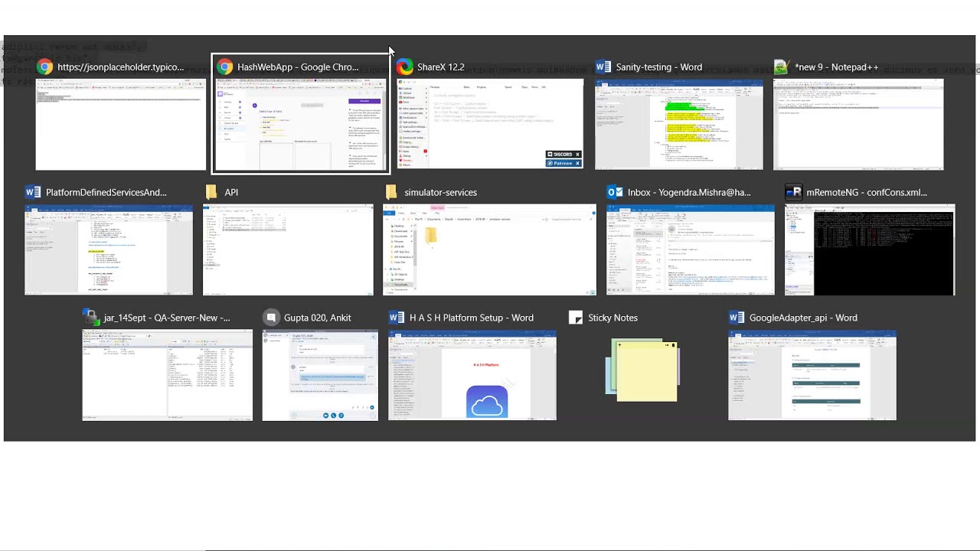Click the Notepad++ icon beside *new 9

pos(782,67)
